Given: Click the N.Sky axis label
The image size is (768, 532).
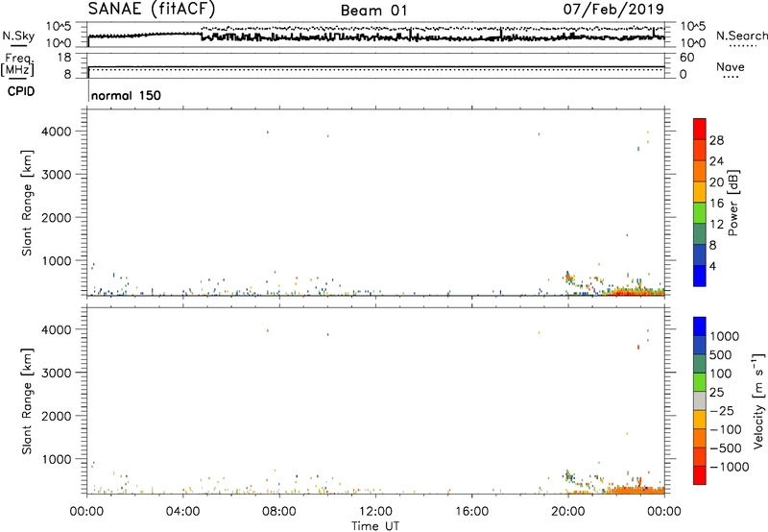Looking at the screenshot, I should [18, 36].
